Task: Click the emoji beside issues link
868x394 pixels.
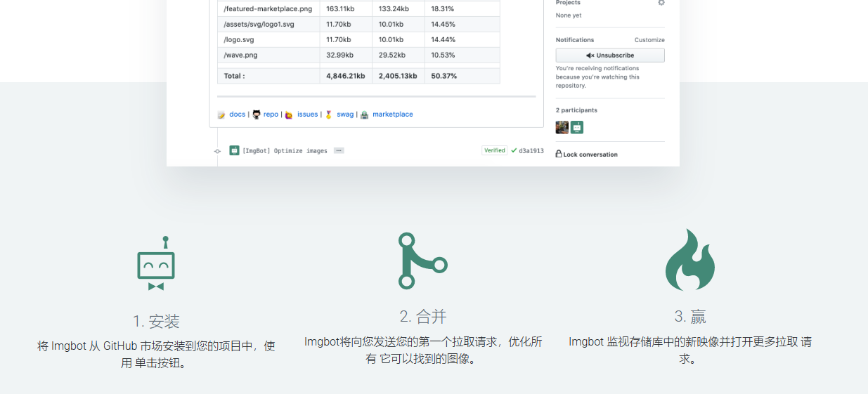Action: (289, 114)
